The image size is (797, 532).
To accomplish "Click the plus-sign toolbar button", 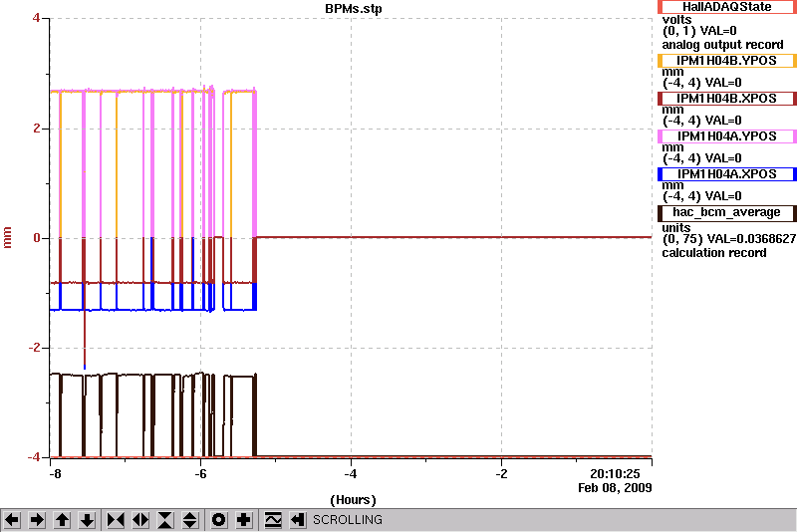I will [x=244, y=520].
